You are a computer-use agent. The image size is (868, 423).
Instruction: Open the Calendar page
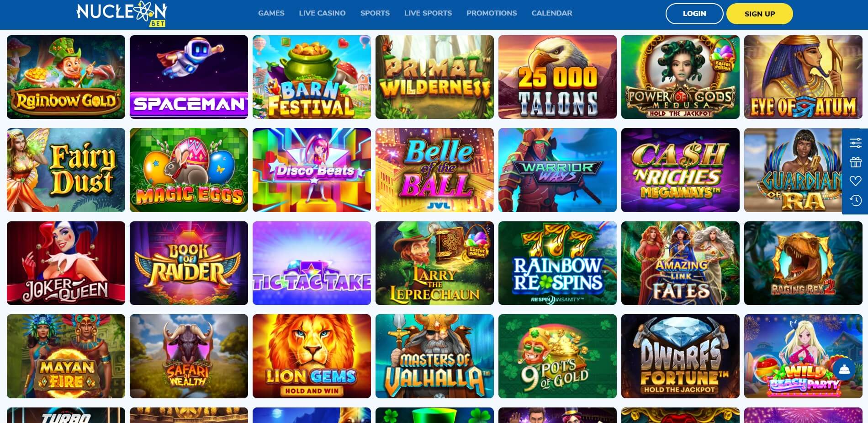coord(552,13)
